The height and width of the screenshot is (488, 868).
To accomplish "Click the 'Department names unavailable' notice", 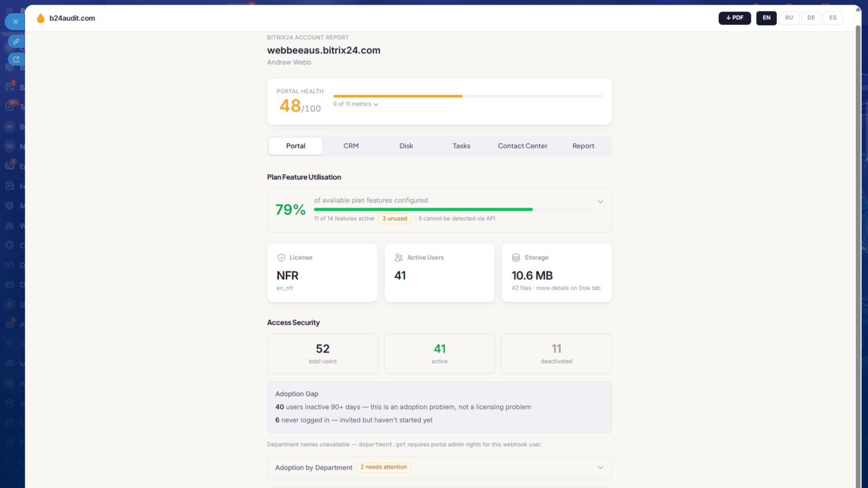I will click(404, 445).
